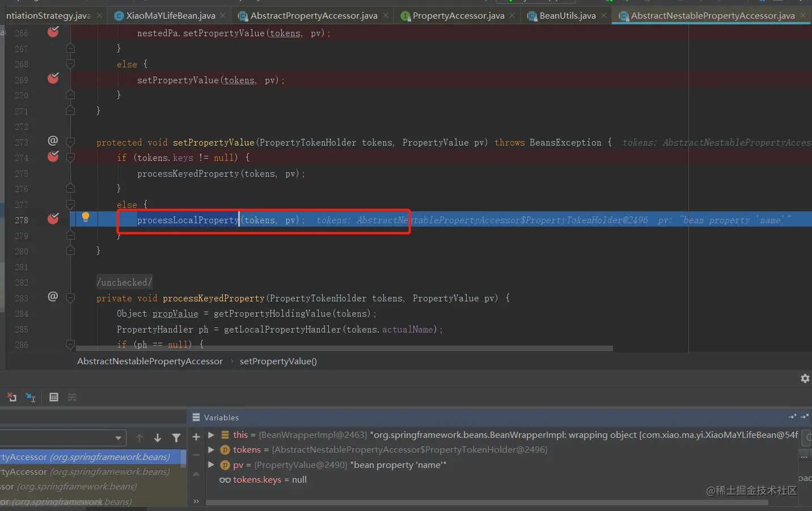Click the setPropertyValue() breadcrumb
Screen dimensions: 812x511
[x=278, y=361]
